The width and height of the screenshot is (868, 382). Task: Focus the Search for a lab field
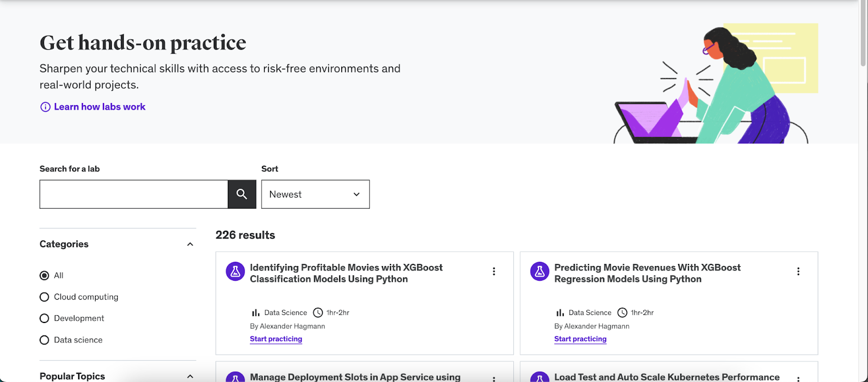(133, 195)
